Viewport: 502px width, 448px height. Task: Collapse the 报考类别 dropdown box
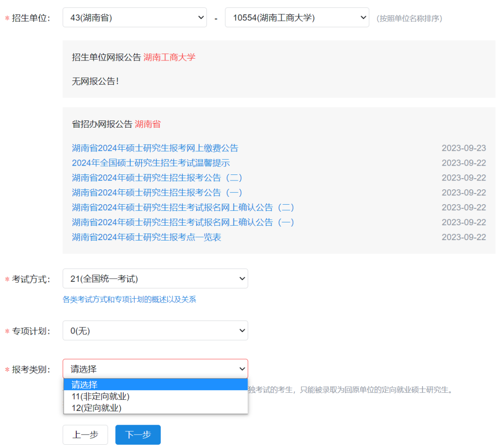(155, 369)
